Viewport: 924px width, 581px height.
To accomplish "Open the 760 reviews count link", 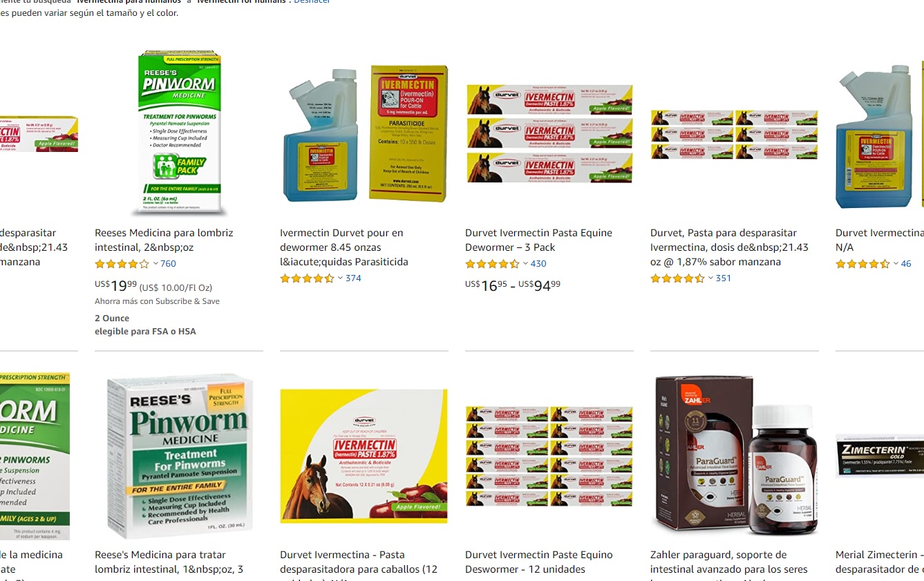I will pyautogui.click(x=168, y=264).
